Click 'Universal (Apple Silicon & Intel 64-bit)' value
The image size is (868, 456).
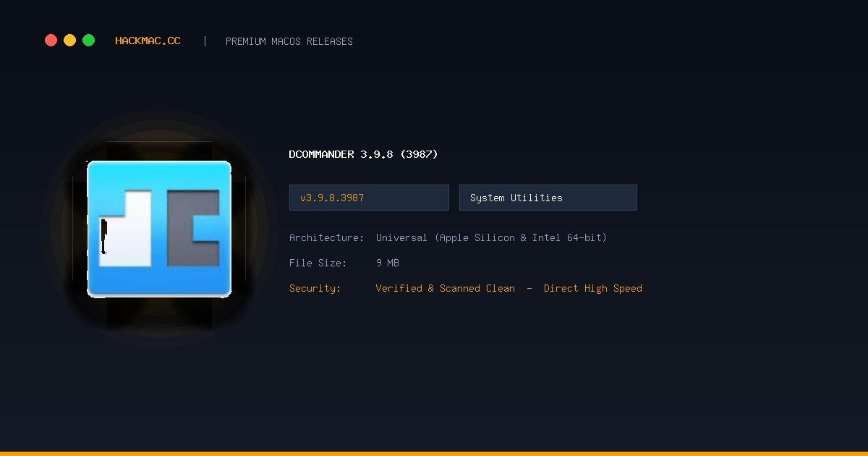point(491,237)
